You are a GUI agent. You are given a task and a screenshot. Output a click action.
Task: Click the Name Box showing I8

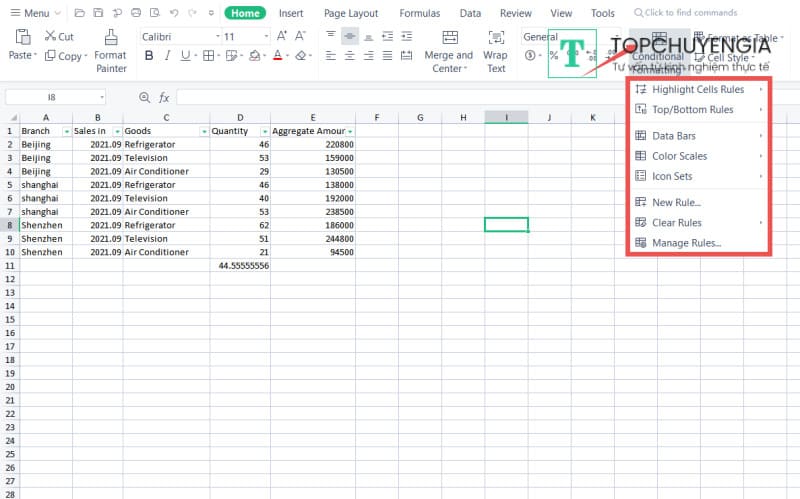tap(55, 97)
